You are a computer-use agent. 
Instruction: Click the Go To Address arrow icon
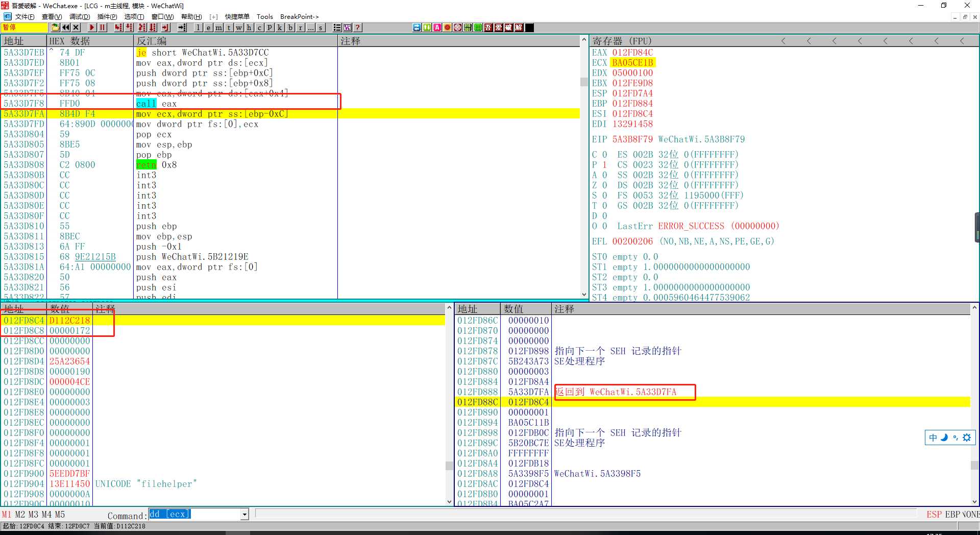coord(182,28)
